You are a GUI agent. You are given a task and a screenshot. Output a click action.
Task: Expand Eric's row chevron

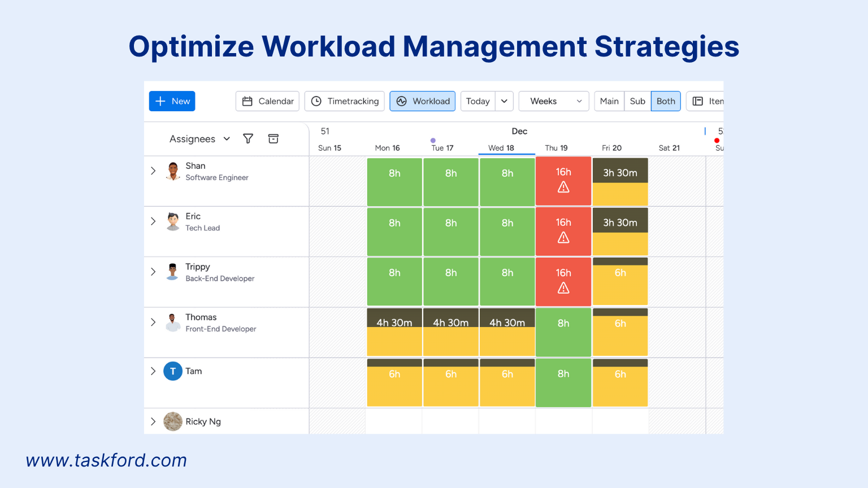coord(153,221)
